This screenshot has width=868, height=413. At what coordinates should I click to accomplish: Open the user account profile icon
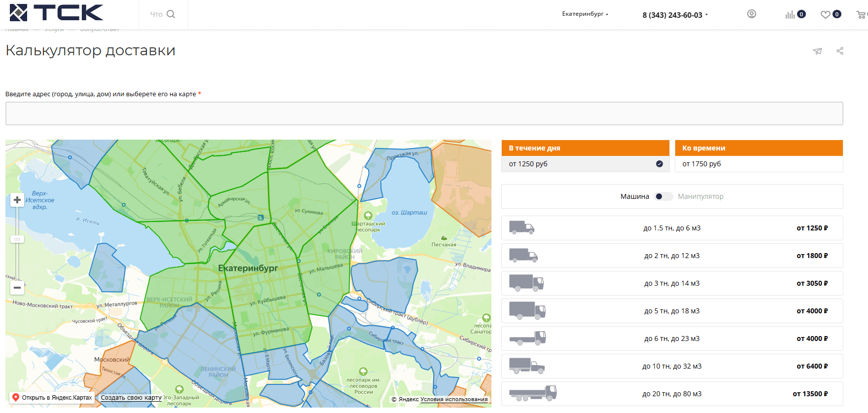click(x=751, y=14)
